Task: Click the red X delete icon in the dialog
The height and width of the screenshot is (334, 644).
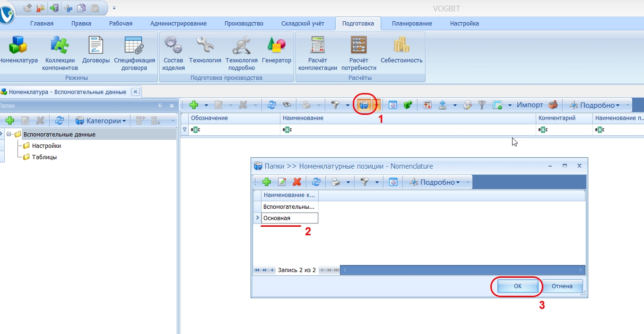Action: point(297,182)
